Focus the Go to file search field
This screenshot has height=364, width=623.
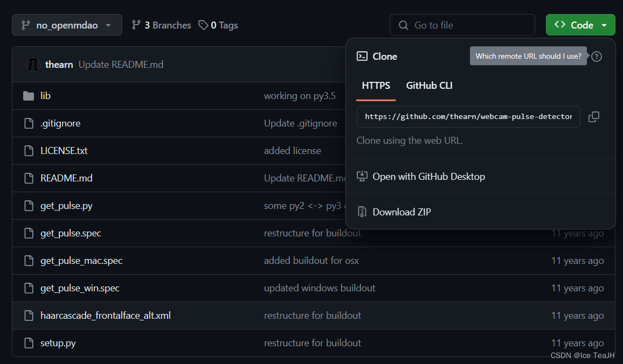coord(462,25)
